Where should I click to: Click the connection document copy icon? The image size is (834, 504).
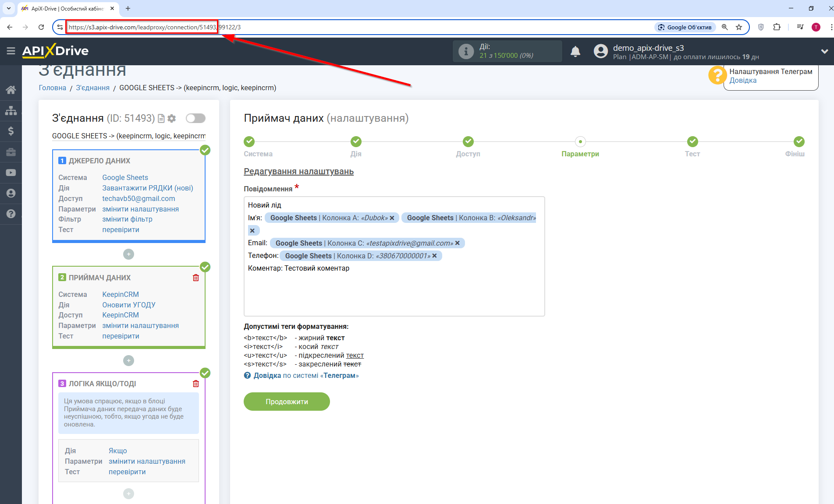point(161,118)
